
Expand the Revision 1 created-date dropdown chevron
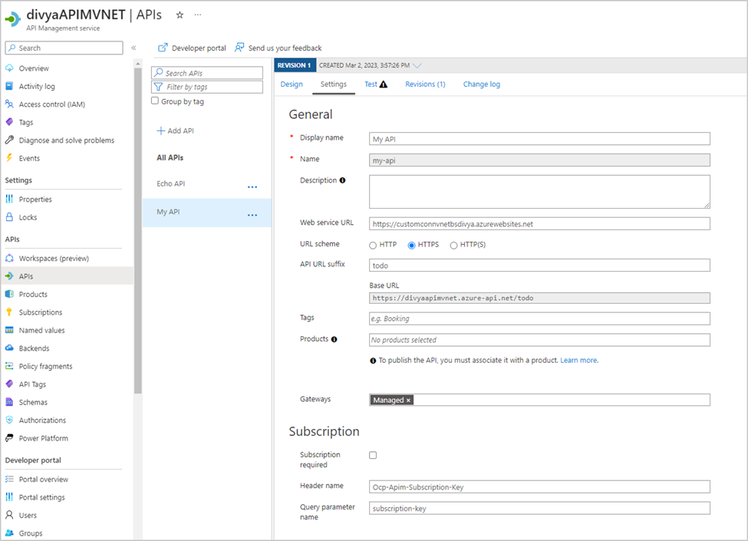417,65
